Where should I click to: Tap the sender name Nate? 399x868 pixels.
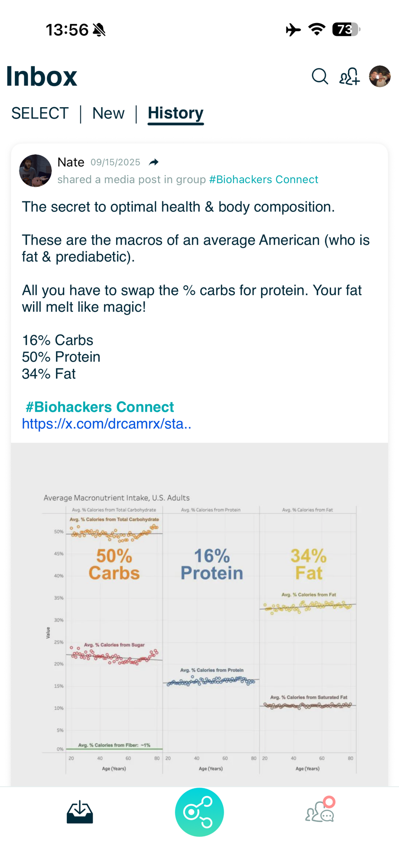pyautogui.click(x=71, y=162)
